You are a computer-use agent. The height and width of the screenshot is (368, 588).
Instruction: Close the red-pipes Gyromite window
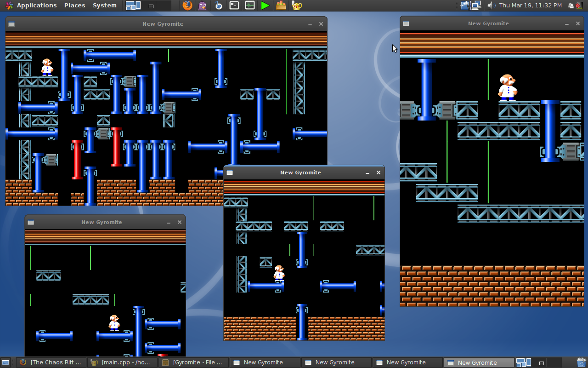coord(321,24)
